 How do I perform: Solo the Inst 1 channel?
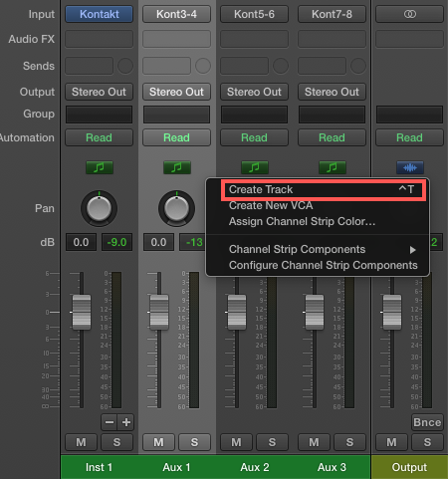coord(116,442)
